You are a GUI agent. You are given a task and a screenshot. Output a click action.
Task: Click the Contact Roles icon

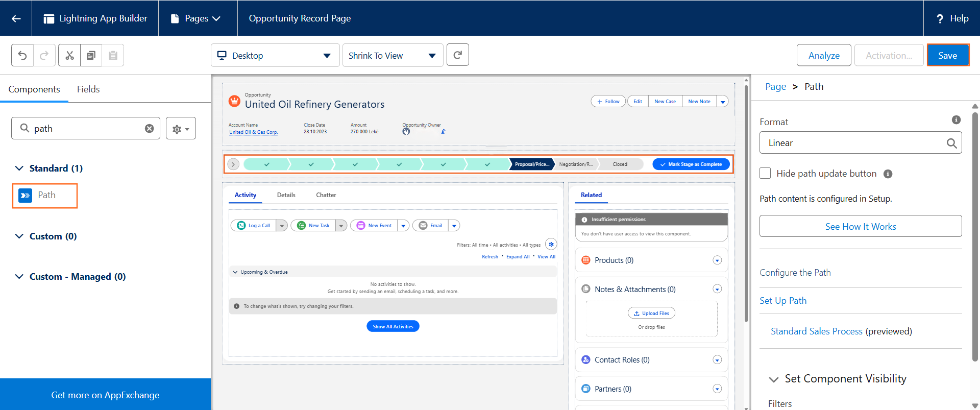[x=586, y=360]
